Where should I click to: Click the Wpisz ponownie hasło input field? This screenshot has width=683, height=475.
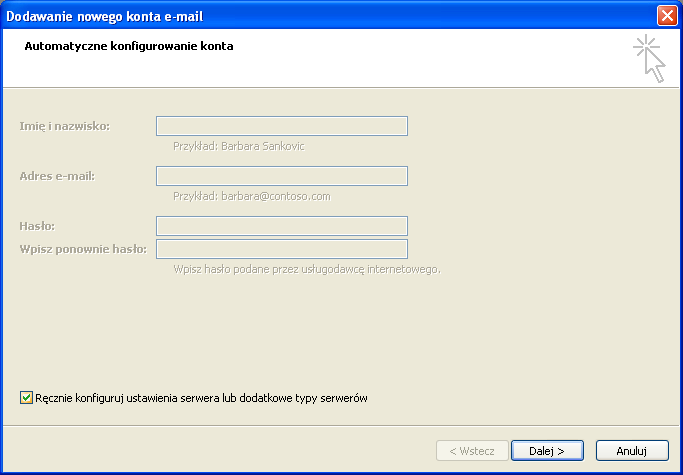point(282,249)
